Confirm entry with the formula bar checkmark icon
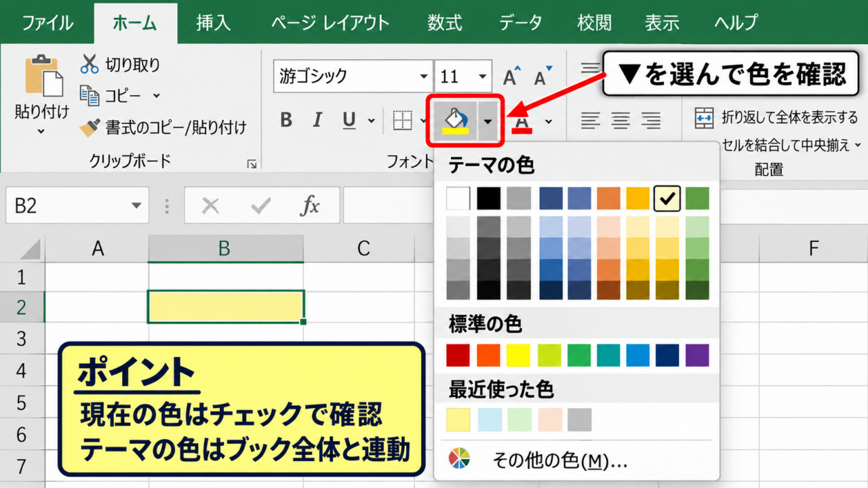This screenshot has height=488, width=868. [260, 205]
